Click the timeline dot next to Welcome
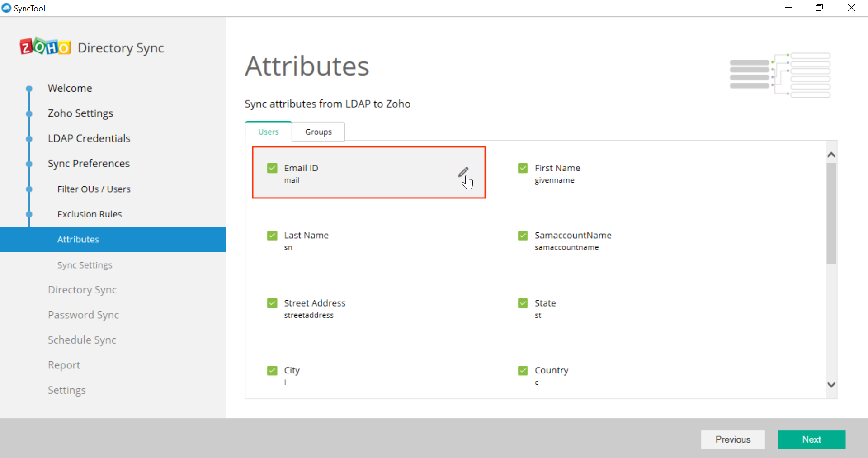The image size is (868, 458). click(28, 89)
